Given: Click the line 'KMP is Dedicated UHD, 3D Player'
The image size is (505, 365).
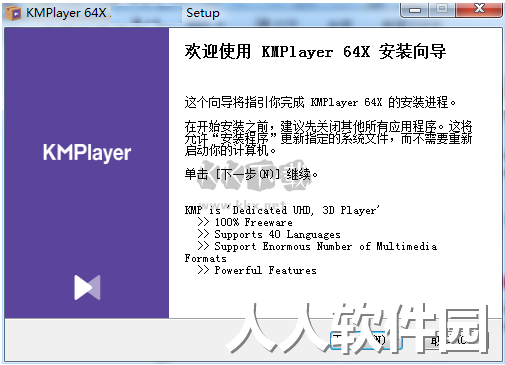Looking at the screenshot, I should [x=282, y=210].
